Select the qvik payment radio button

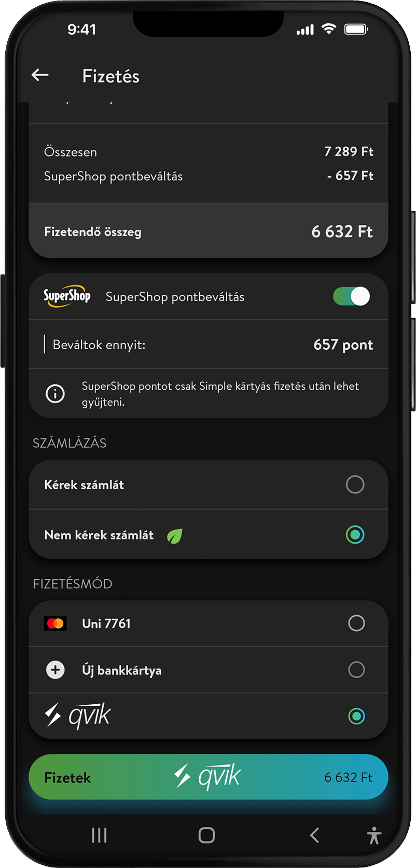coord(356,716)
